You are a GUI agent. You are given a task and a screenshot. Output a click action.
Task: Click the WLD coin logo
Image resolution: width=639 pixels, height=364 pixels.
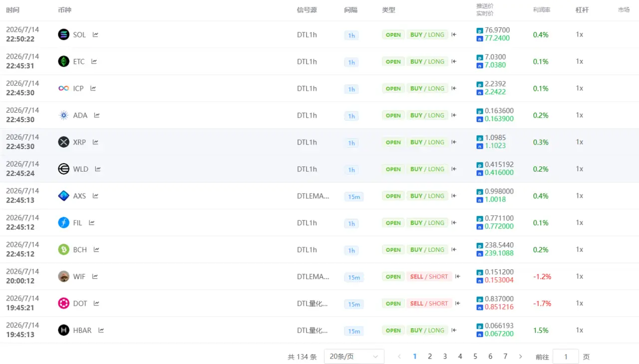tap(63, 169)
